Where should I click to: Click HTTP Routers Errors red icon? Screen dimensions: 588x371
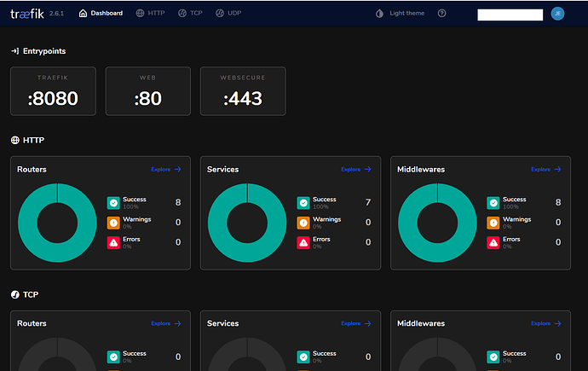point(113,243)
